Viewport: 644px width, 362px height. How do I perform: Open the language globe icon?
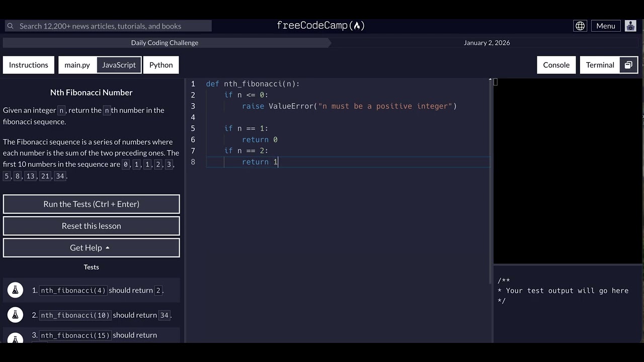point(580,26)
